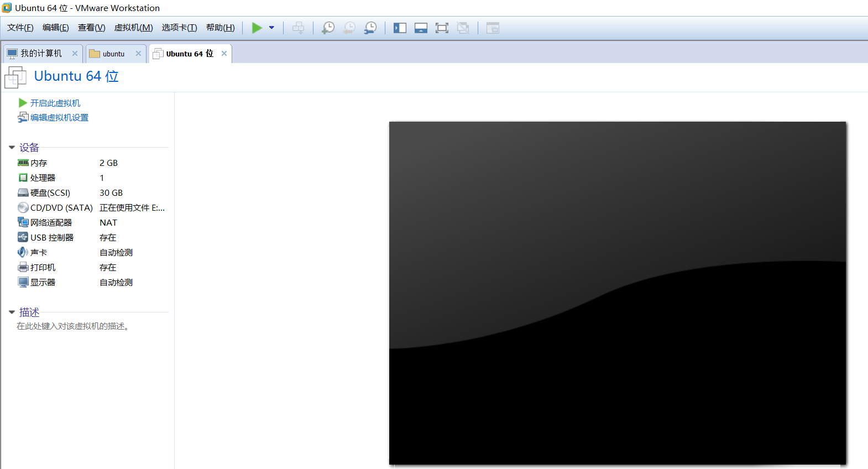Close the Ubuntu 64 位 tab
The width and height of the screenshot is (868, 469).
pyautogui.click(x=224, y=54)
